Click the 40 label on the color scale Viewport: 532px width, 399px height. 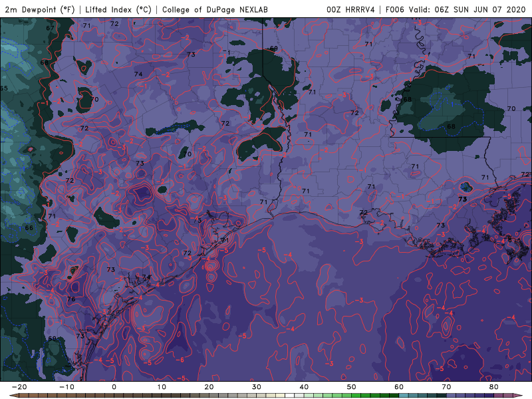[x=304, y=387]
